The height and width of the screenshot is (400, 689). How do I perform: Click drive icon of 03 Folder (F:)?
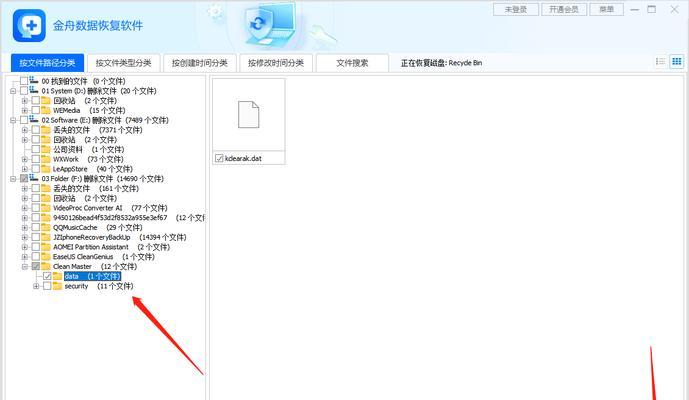click(x=34, y=178)
